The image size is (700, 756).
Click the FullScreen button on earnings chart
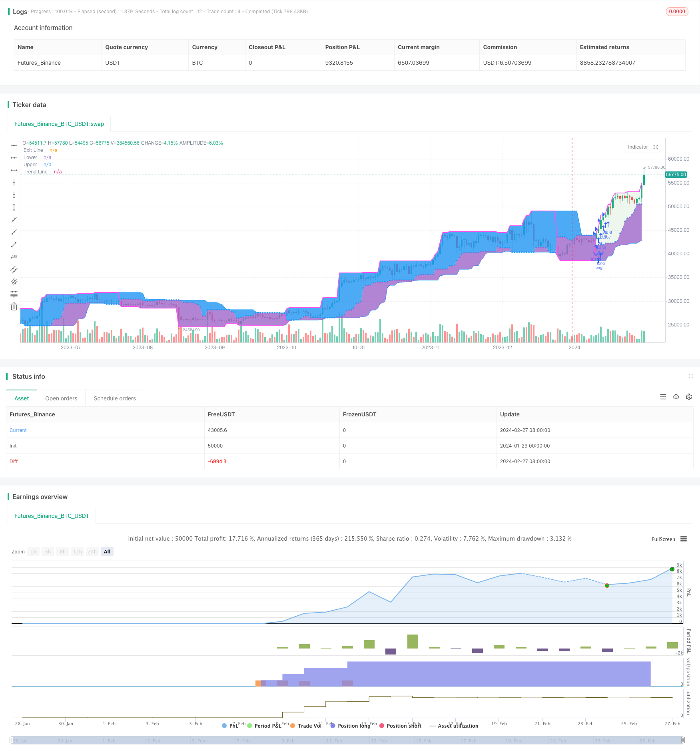click(663, 539)
